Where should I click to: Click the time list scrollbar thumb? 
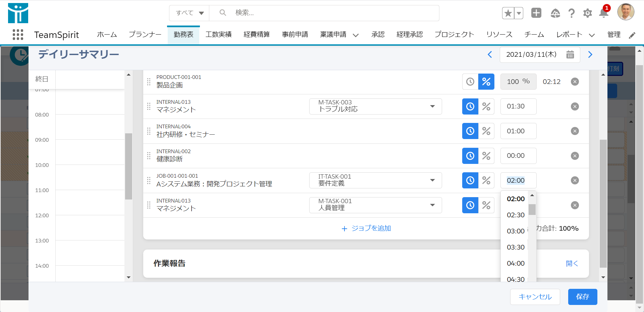532,209
